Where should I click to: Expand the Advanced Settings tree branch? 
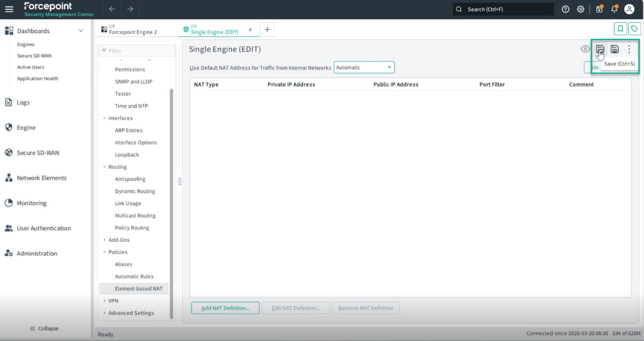pos(104,313)
